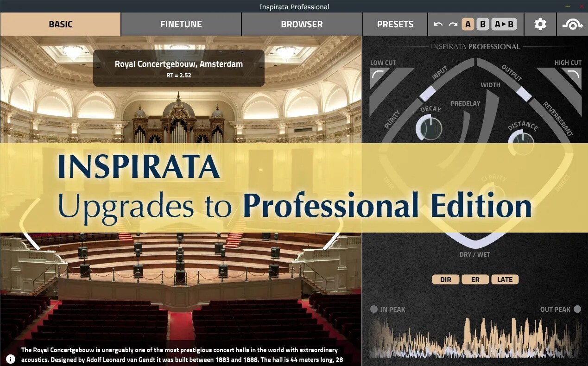The width and height of the screenshot is (588, 366).
Task: Toggle the DIR button
Action: 446,279
